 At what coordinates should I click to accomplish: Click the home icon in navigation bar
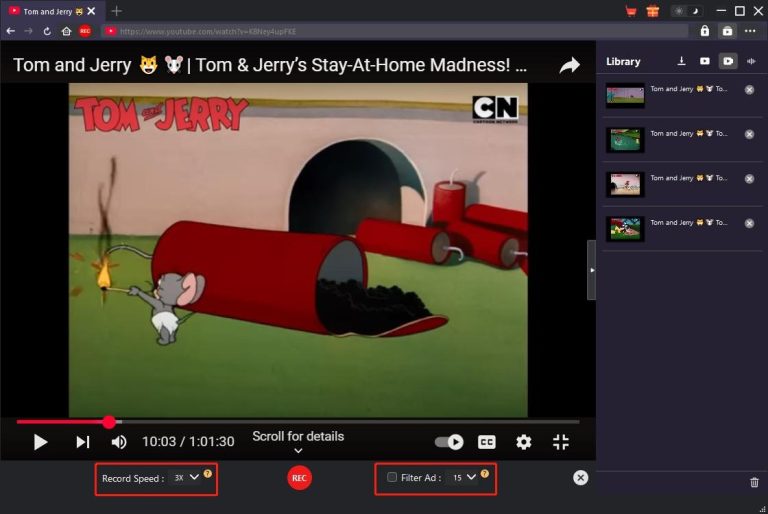coord(65,31)
